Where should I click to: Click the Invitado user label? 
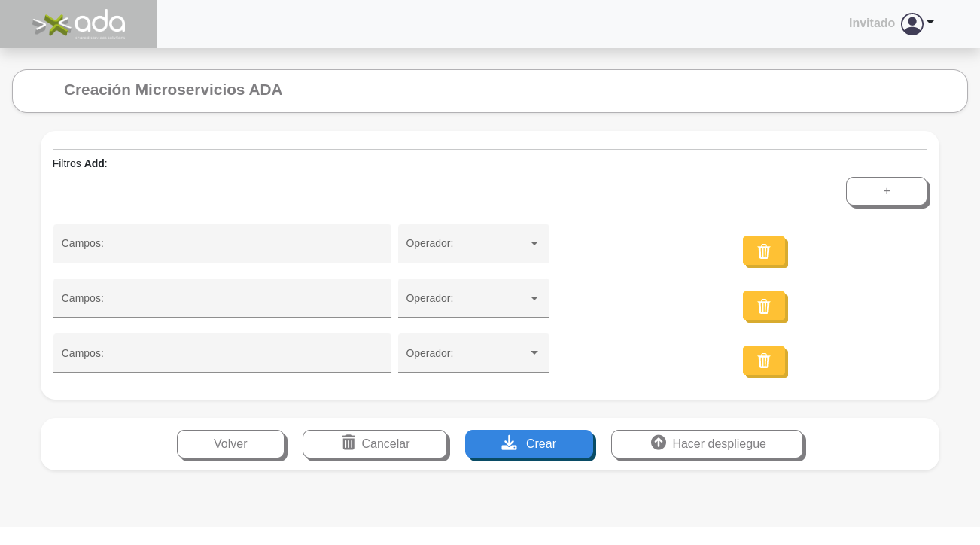tap(872, 23)
